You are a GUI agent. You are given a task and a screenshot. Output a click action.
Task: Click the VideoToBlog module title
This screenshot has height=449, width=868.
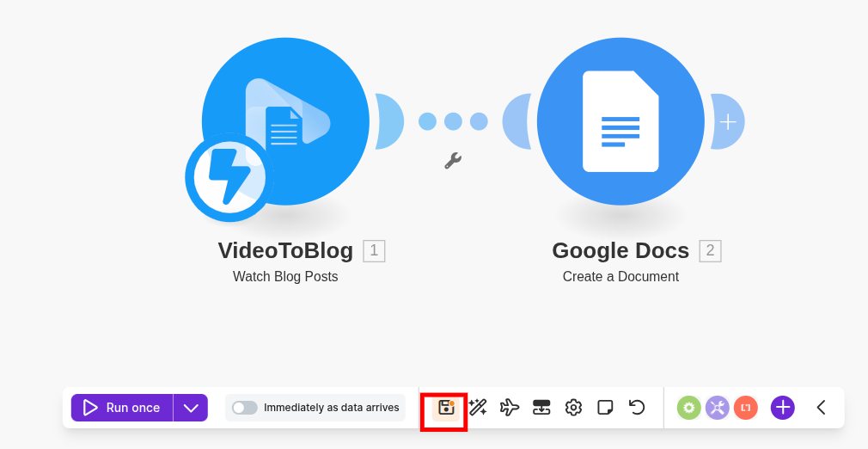[x=285, y=250]
